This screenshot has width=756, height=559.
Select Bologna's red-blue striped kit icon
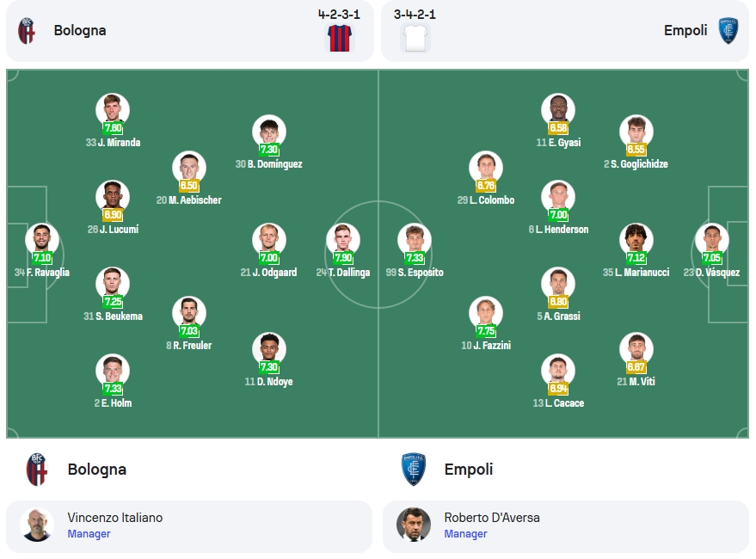point(340,38)
